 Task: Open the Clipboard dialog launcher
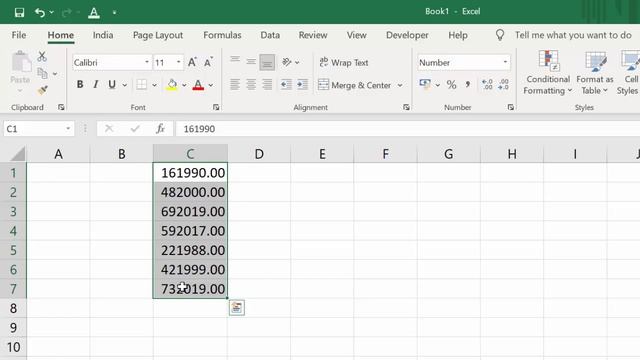pyautogui.click(x=61, y=107)
